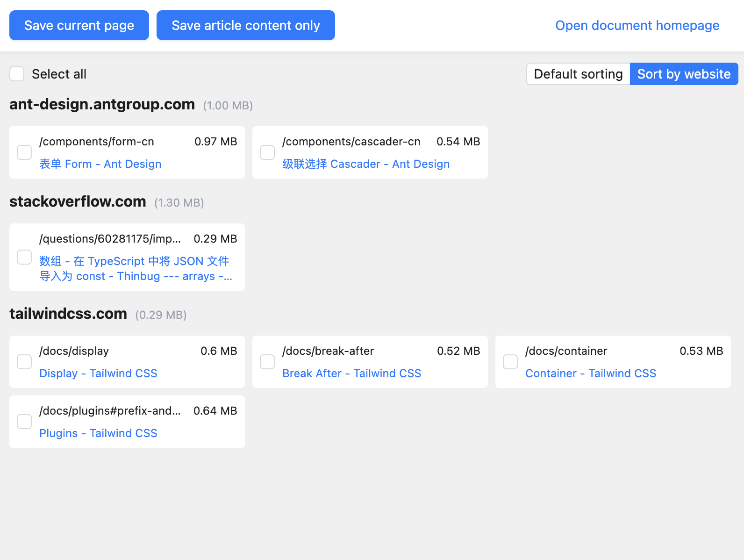
Task: Select the stackoverflow question item checkbox
Action: [x=24, y=257]
